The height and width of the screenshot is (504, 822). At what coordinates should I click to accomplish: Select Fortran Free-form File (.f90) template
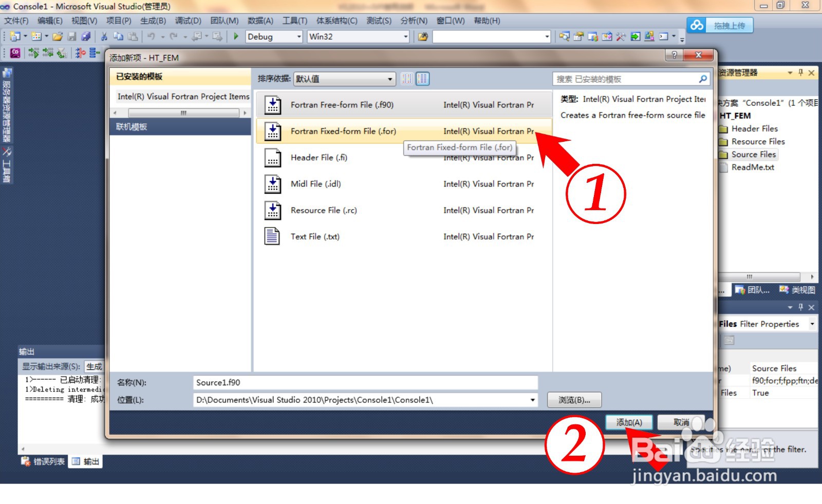pyautogui.click(x=404, y=105)
